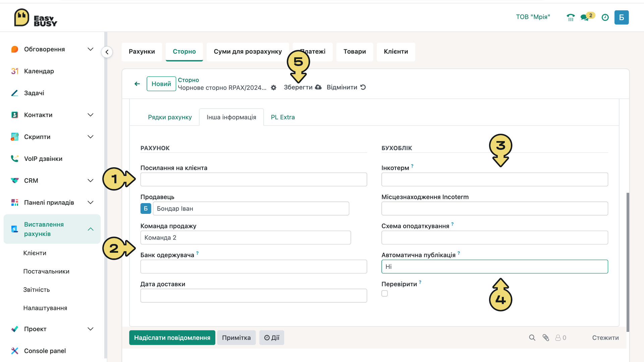The width and height of the screenshot is (644, 362).
Task: Click the CRM sidebar icon
Action: click(14, 181)
